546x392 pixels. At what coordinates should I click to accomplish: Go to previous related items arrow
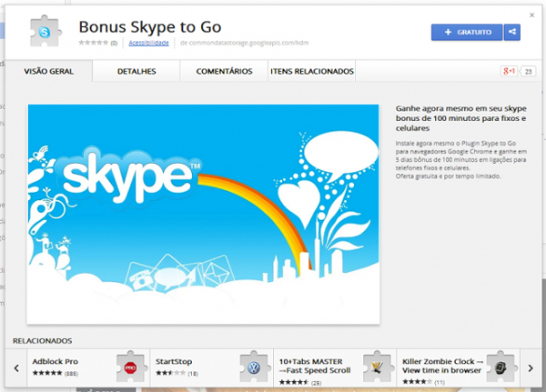point(16,368)
